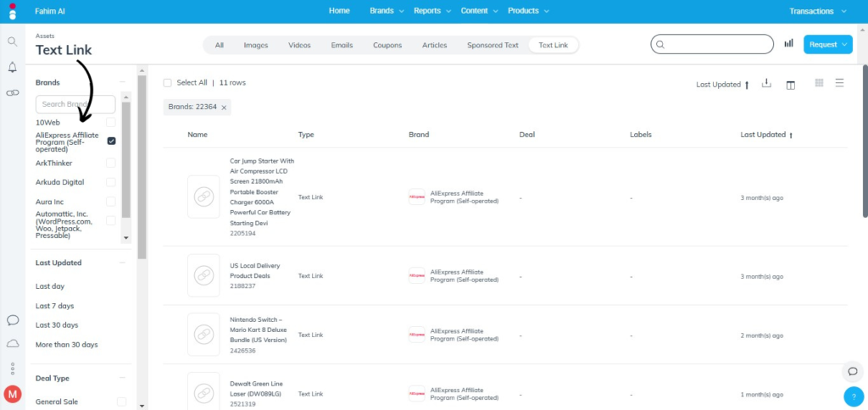868x410 pixels.
Task: Click the main page vertical scrollbar
Action: click(865, 141)
